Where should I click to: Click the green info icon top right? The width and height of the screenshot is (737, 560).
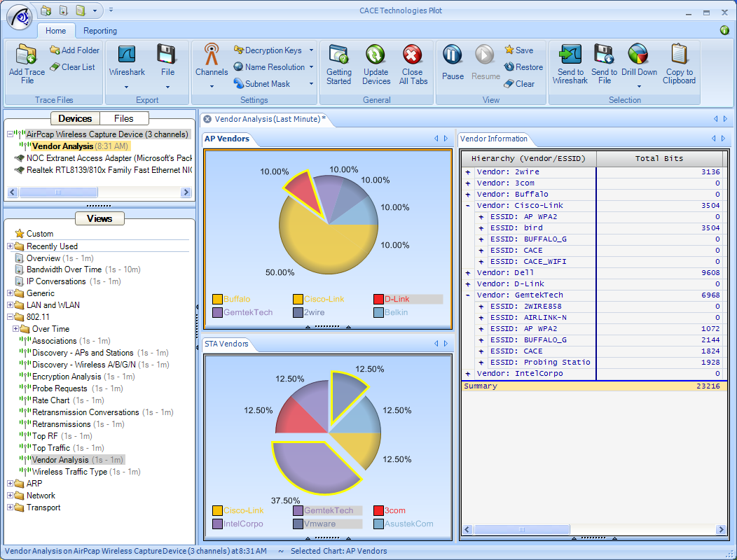coord(724,31)
